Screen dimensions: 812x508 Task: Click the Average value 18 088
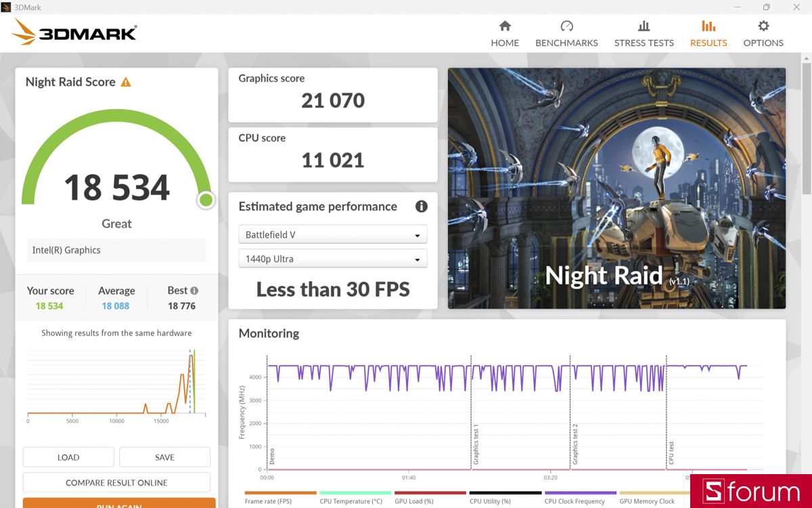click(x=116, y=306)
